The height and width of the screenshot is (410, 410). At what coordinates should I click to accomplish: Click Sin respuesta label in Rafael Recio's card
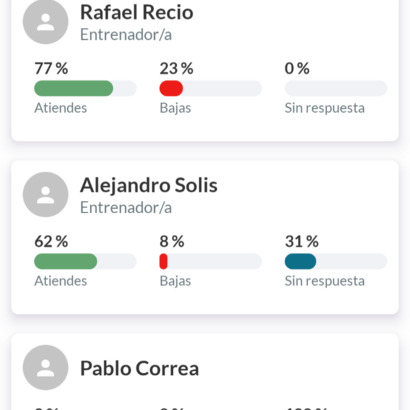[x=325, y=108]
